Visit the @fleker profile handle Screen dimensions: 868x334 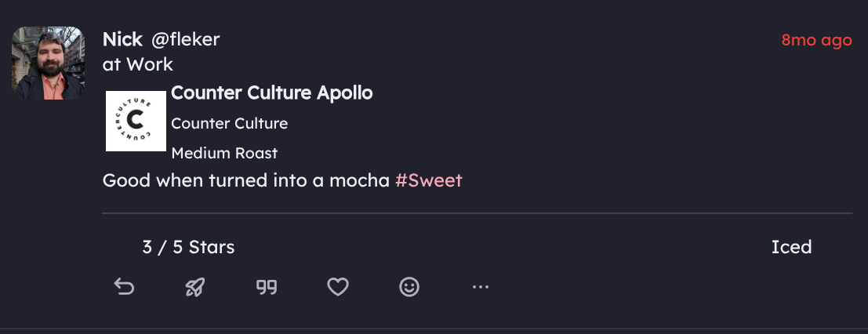click(185, 39)
